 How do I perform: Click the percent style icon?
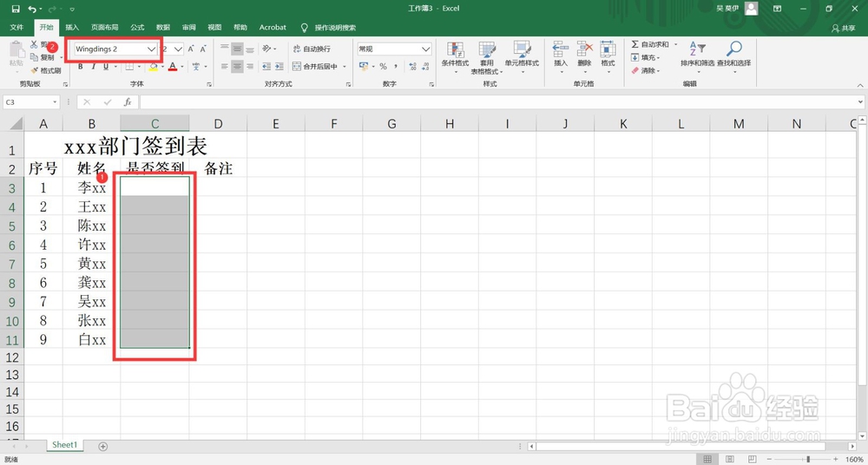pos(383,67)
